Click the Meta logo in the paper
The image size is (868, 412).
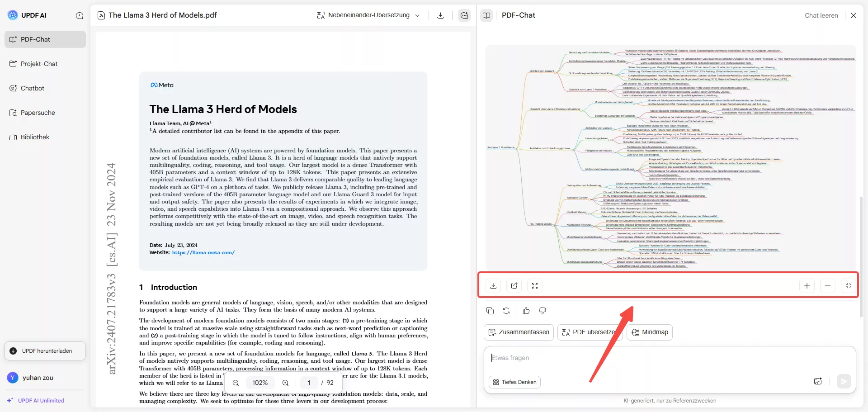[162, 85]
